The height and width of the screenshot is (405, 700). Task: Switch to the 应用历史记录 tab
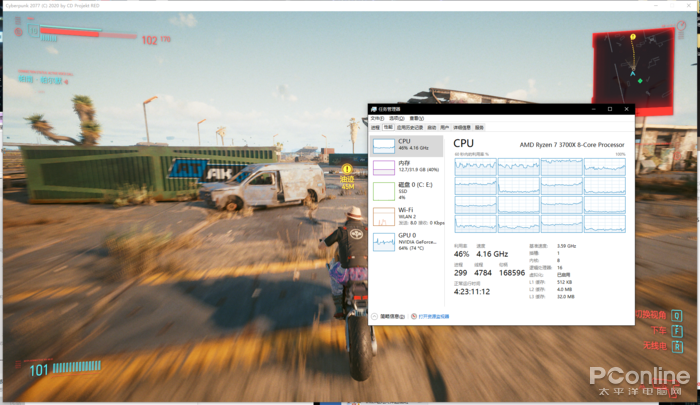pyautogui.click(x=410, y=128)
